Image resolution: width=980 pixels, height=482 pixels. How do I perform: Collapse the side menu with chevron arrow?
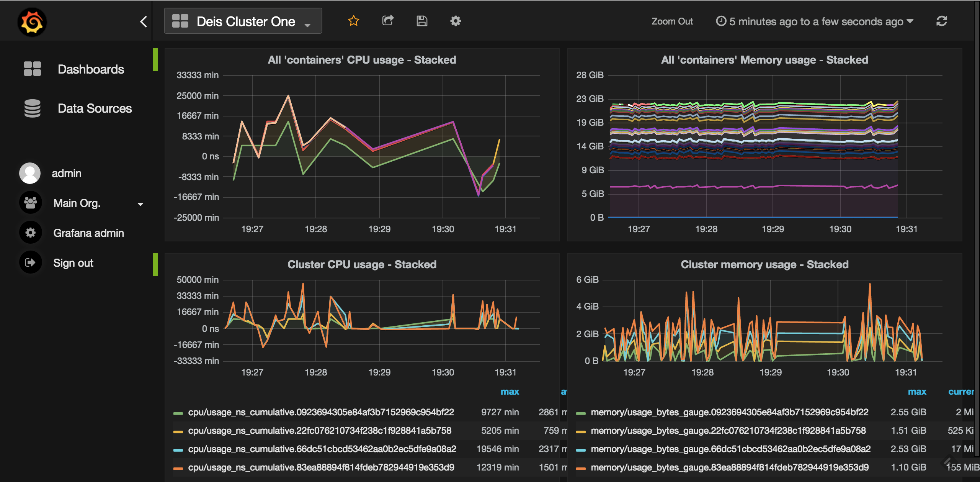tap(144, 22)
